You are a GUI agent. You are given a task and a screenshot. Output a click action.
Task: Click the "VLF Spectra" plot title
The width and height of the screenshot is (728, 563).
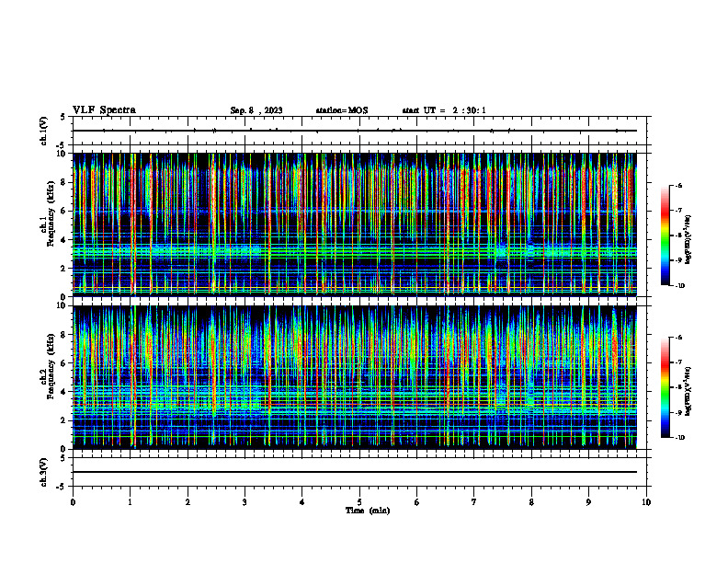(104, 110)
